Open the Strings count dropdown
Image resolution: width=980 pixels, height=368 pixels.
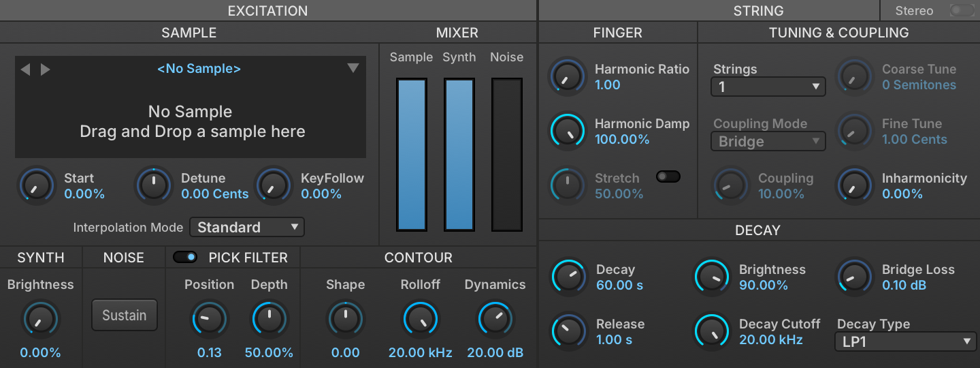point(768,87)
